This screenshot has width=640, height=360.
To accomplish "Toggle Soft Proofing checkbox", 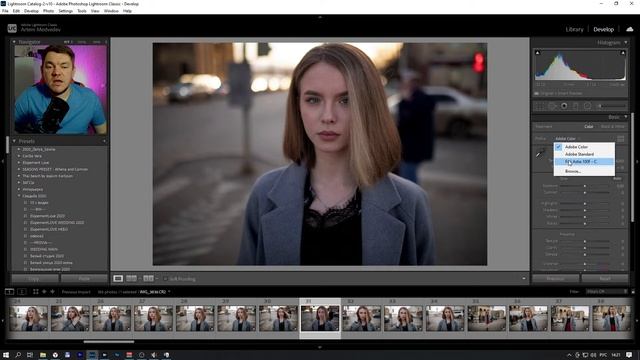I will [165, 279].
